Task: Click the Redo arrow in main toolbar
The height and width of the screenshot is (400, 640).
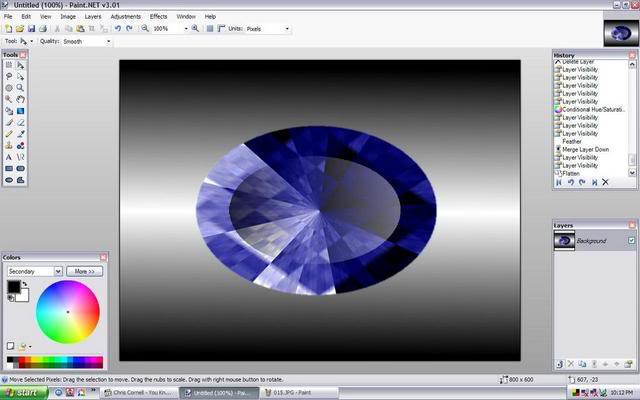Action: (x=129, y=29)
